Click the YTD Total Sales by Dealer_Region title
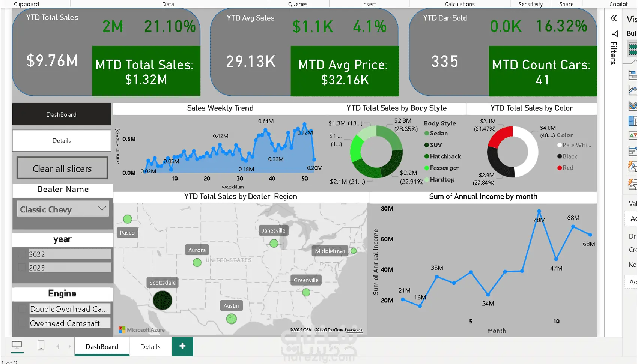The height and width of the screenshot is (364, 638). coord(241,196)
